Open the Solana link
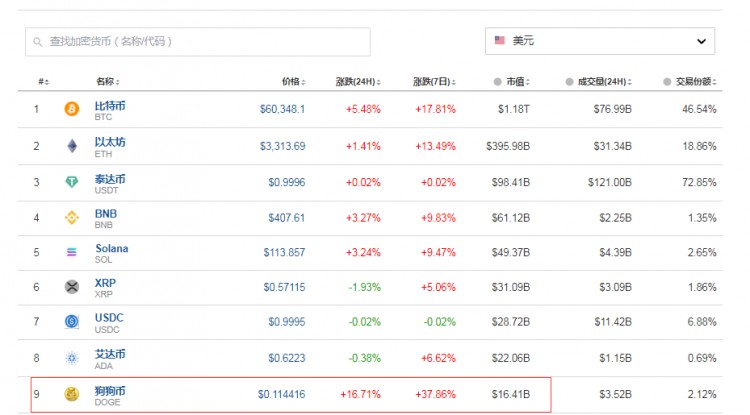Viewport: 750px width, 415px height. pyautogui.click(x=111, y=248)
